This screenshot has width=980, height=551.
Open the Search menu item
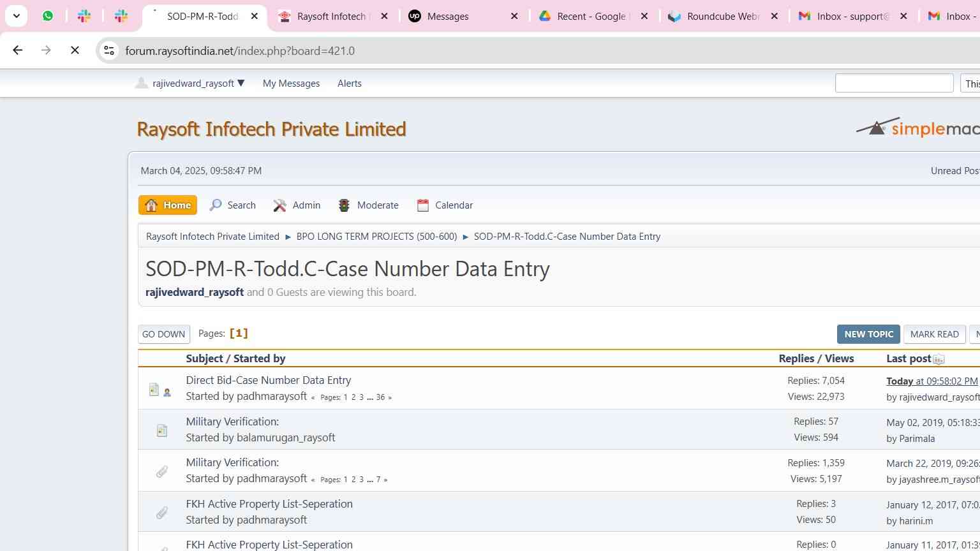tap(233, 205)
